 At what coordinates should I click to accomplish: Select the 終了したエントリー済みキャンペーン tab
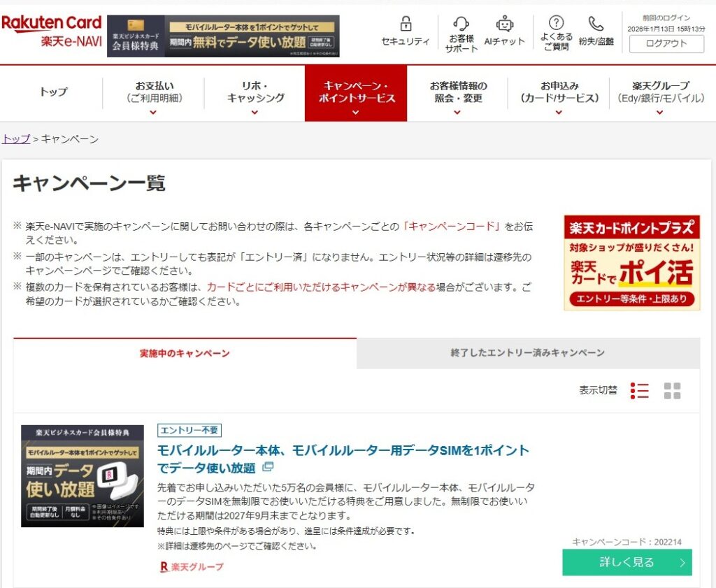(x=527, y=353)
